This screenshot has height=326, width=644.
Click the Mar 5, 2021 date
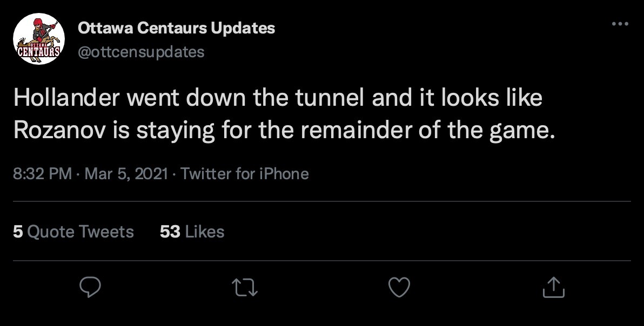pyautogui.click(x=126, y=174)
